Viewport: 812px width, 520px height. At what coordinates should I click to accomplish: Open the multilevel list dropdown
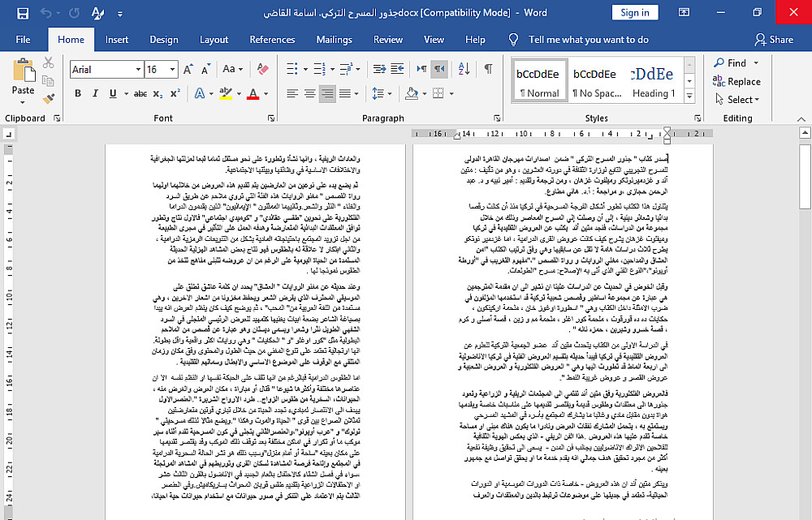click(x=358, y=69)
